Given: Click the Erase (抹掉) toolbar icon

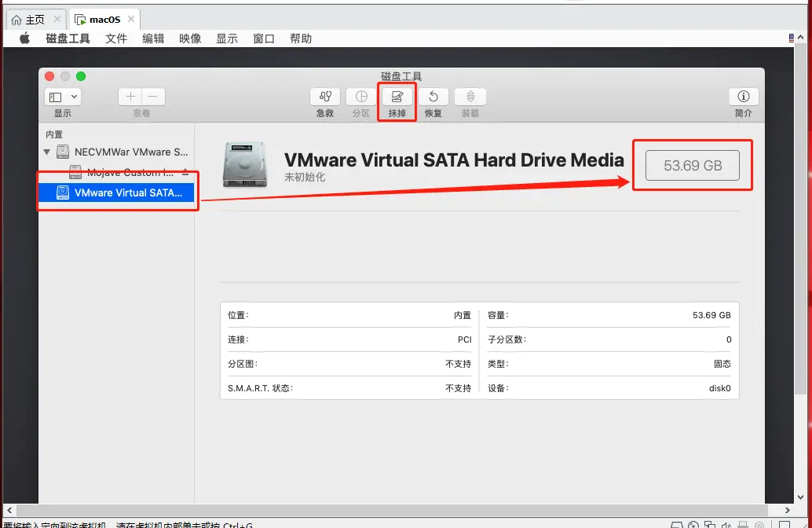Looking at the screenshot, I should 397,97.
